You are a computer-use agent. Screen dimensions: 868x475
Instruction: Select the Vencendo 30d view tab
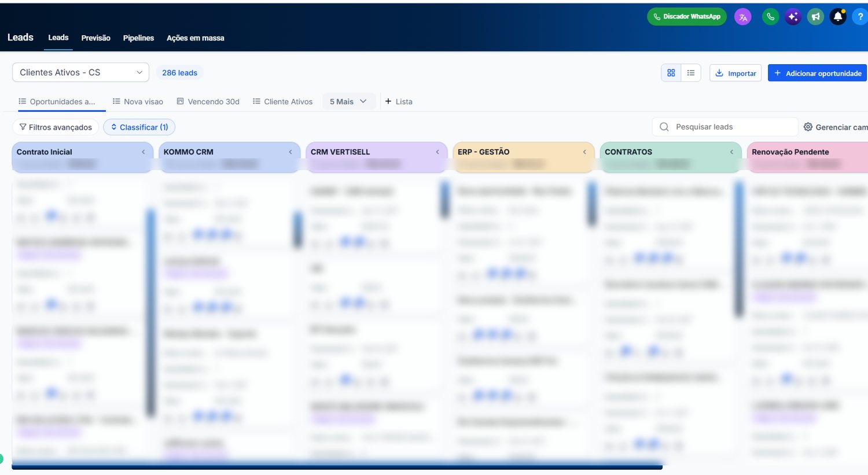[208, 102]
